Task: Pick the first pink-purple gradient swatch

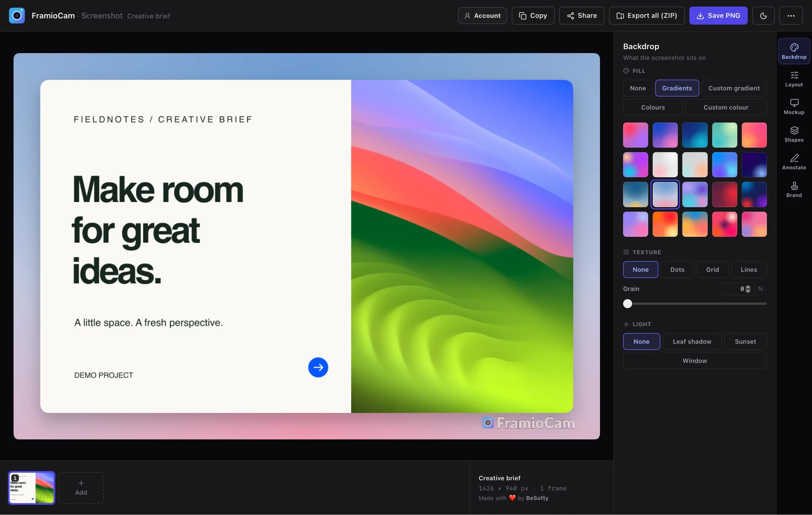Action: [x=635, y=135]
